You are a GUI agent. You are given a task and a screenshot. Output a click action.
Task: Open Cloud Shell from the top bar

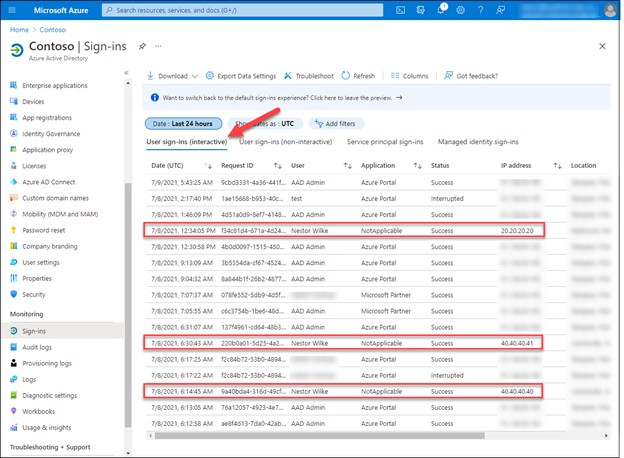[x=400, y=10]
